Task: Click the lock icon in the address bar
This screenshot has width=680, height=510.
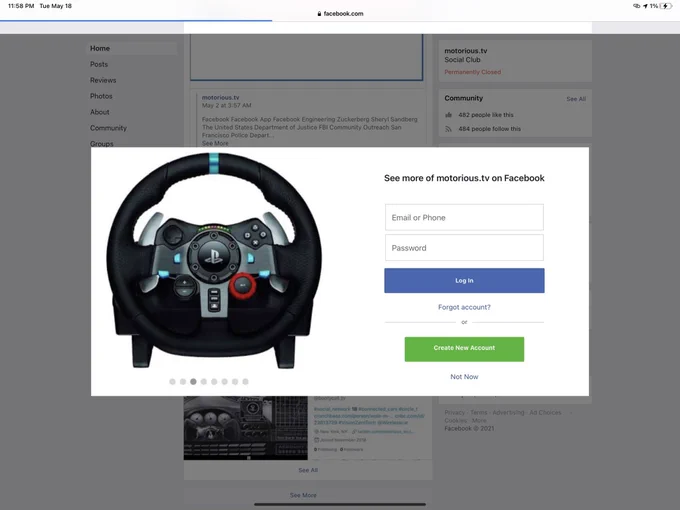Action: (x=319, y=14)
